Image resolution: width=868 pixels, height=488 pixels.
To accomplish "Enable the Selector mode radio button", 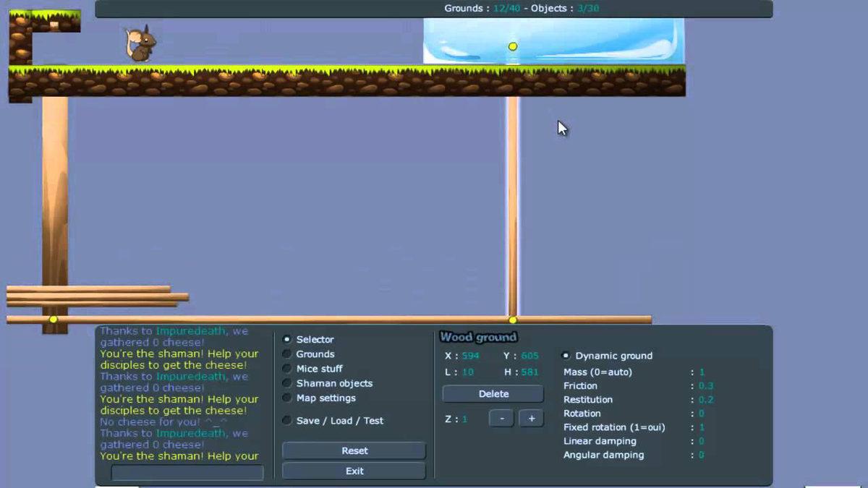I will pyautogui.click(x=287, y=339).
